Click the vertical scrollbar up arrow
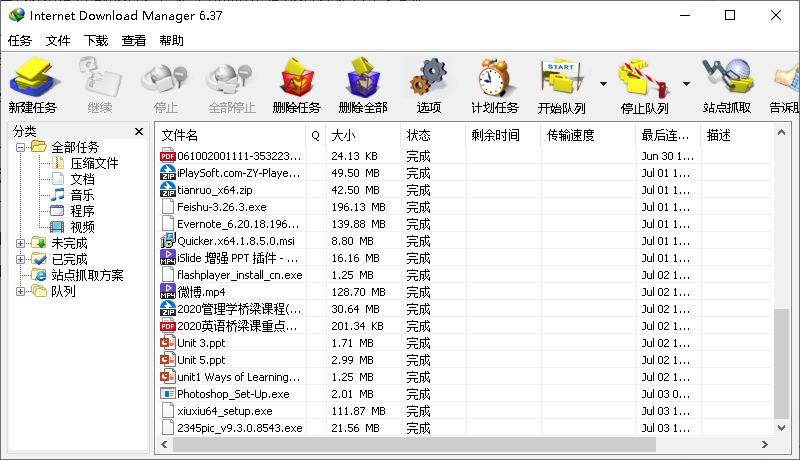This screenshot has height=460, width=800. [x=781, y=133]
